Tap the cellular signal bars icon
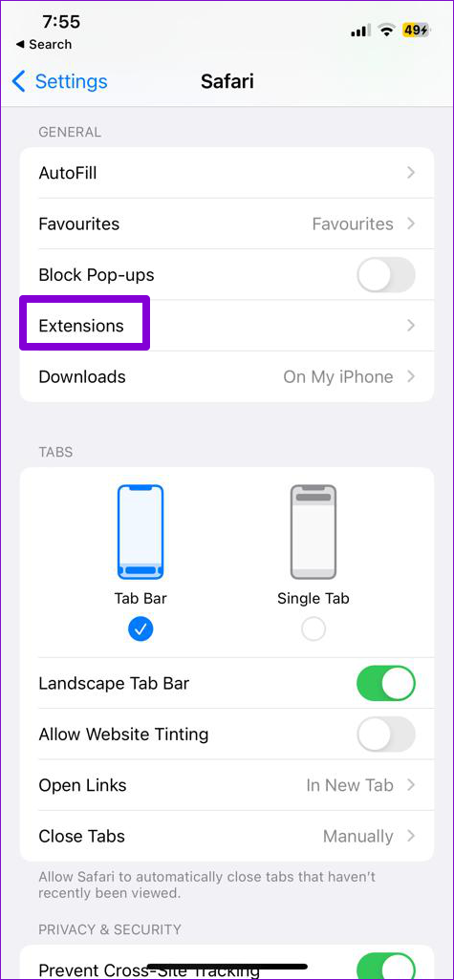Screen dimensions: 454x980 pyautogui.click(x=358, y=31)
